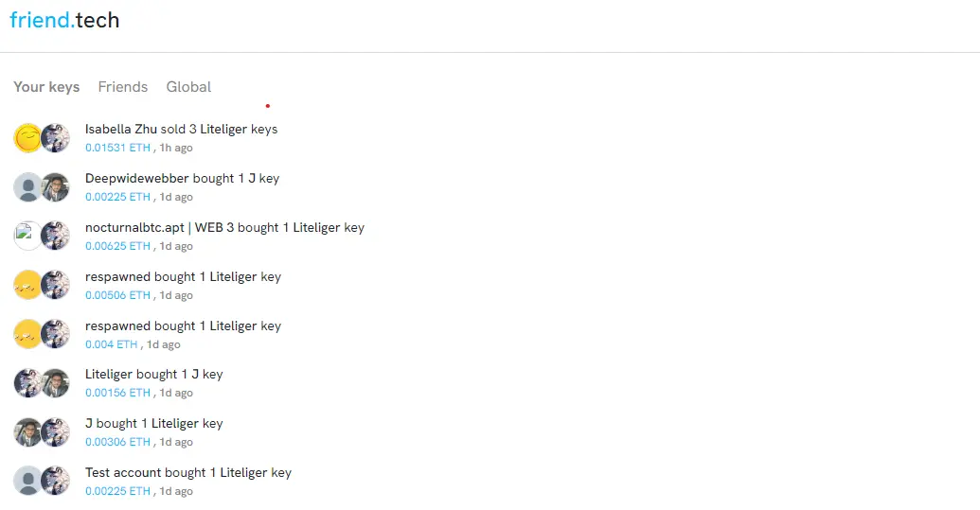
Task: Click Liteliger avatar beside Isabella Zhu
Action: (x=55, y=138)
